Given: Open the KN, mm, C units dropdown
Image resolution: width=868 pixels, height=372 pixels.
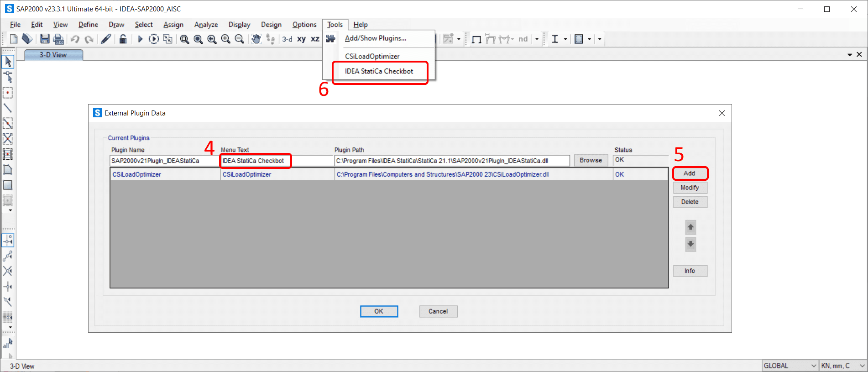Looking at the screenshot, I should (843, 366).
